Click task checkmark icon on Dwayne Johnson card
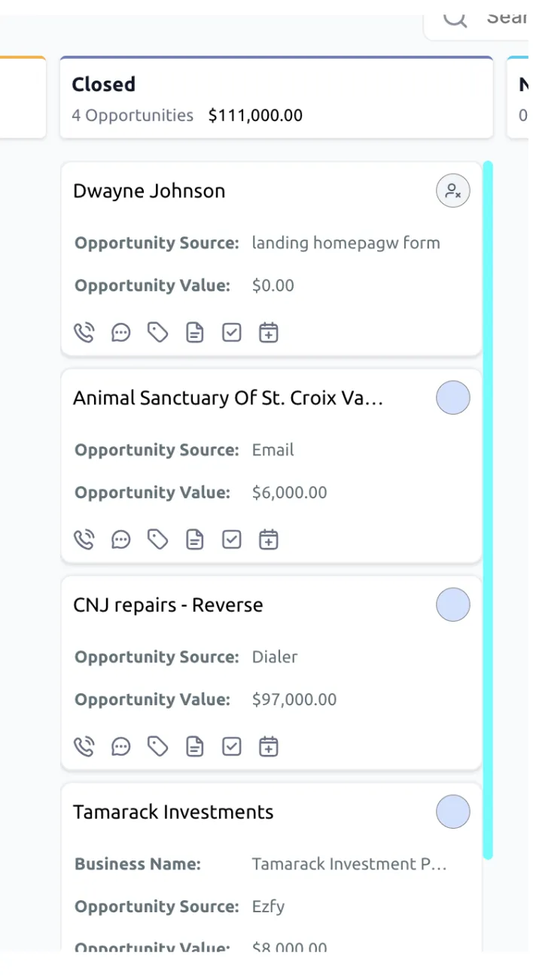533x980 pixels. [232, 333]
